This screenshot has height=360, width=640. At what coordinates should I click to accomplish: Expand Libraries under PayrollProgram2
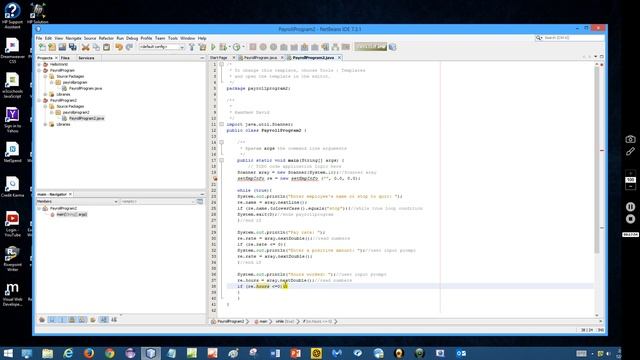click(x=46, y=124)
